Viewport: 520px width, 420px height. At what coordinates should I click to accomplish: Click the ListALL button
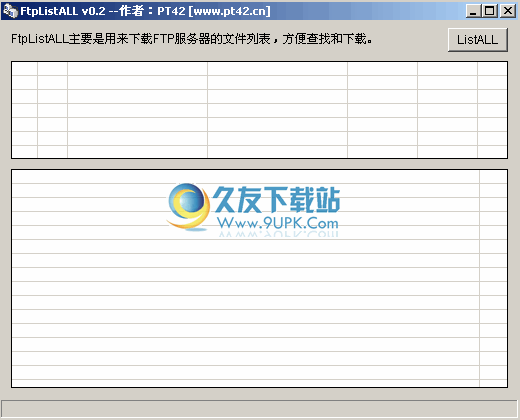[477, 40]
